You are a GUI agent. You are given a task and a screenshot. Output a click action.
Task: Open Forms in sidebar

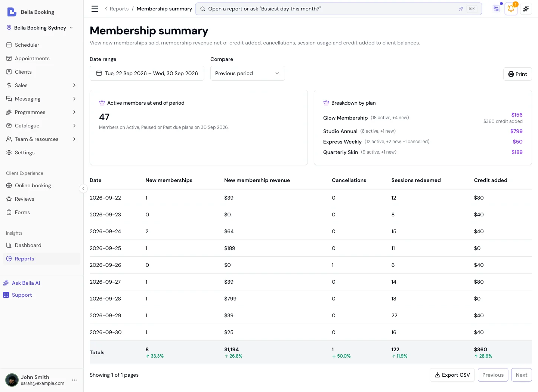coord(41,212)
